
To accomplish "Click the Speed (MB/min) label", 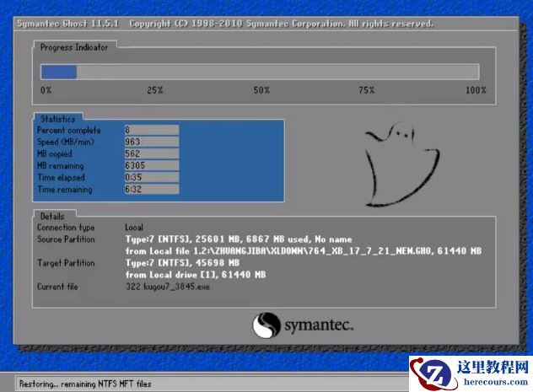I will click(x=66, y=142).
